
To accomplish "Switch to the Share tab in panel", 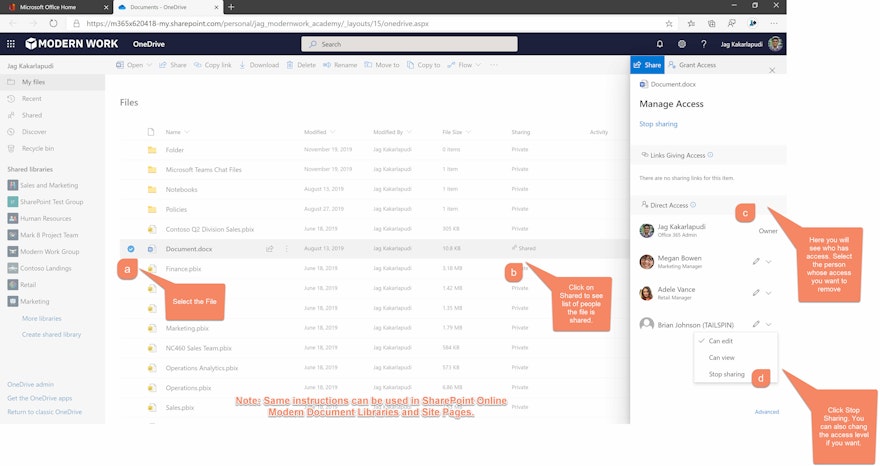I will (647, 65).
